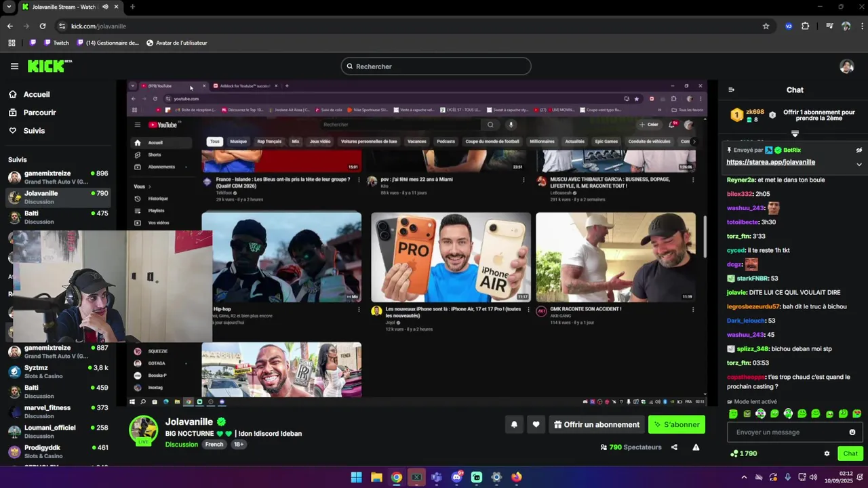Select Rap français chip in streamed YouTube
Screen dimensions: 868x488
click(x=269, y=142)
